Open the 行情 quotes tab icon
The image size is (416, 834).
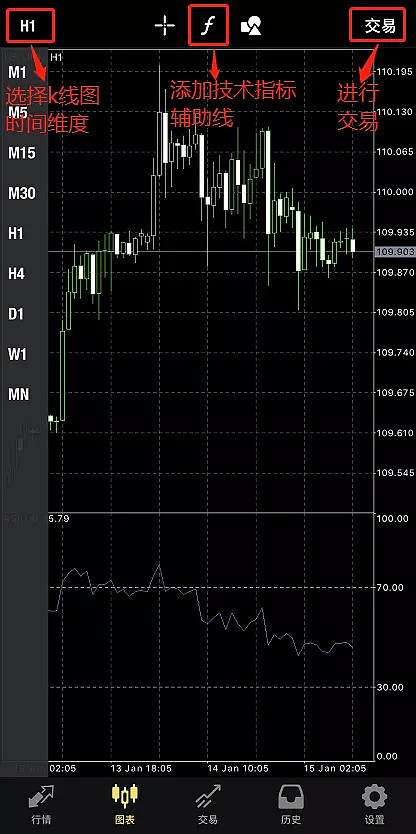click(41, 797)
